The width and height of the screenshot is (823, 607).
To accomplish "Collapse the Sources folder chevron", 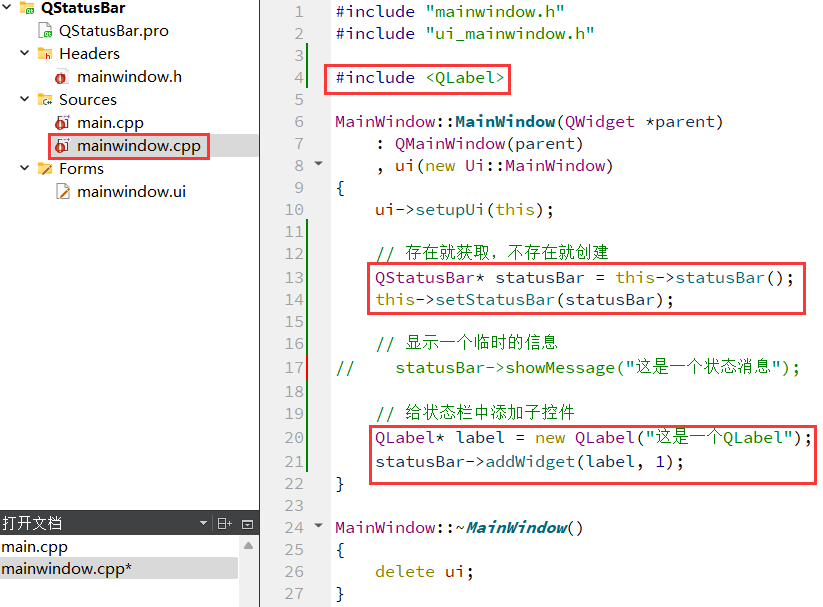I will (24, 99).
